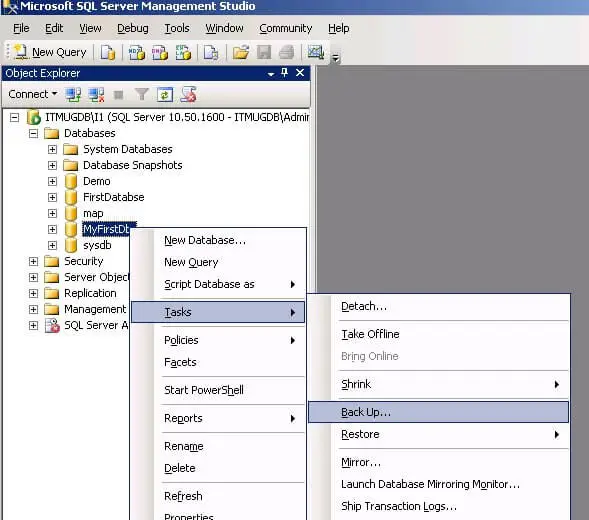Expand the Demo database node
The image size is (589, 520).
click(52, 181)
